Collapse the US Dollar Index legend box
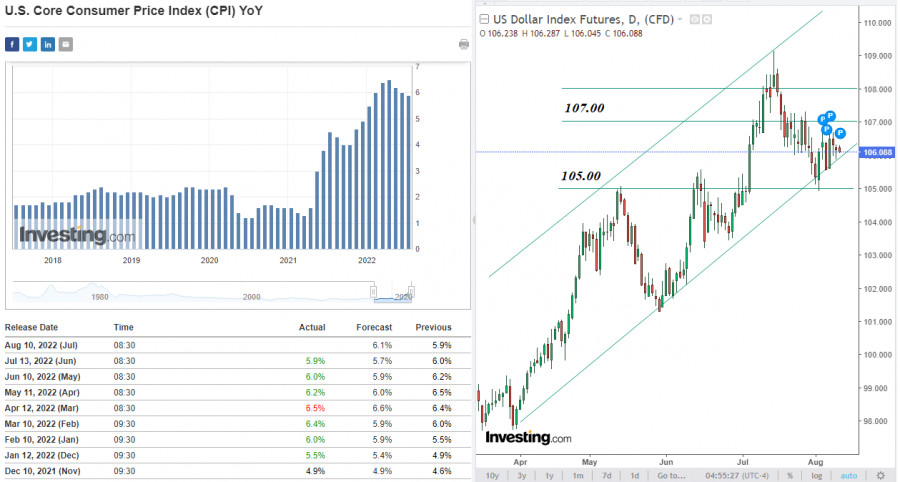Screen dimensions: 900x482 (x=485, y=19)
